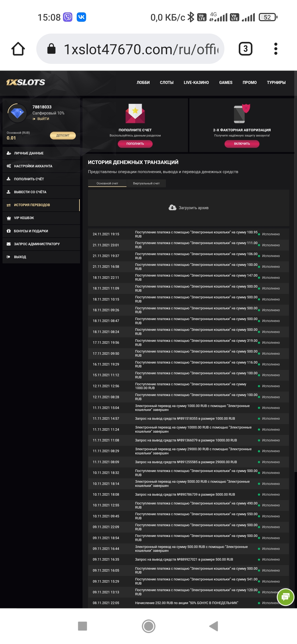Viewport: 297px width, 644px height.
Task: Open СЛОТЫ in the top navigation
Action: coord(167,83)
